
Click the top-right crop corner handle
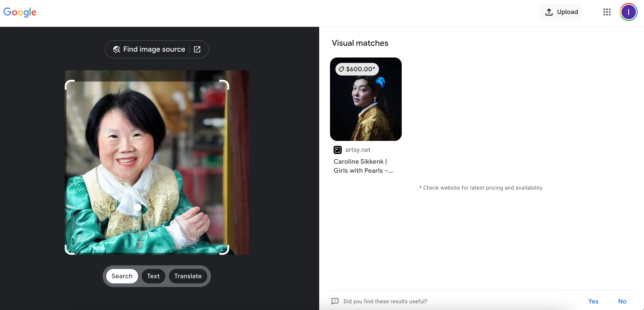pos(224,84)
